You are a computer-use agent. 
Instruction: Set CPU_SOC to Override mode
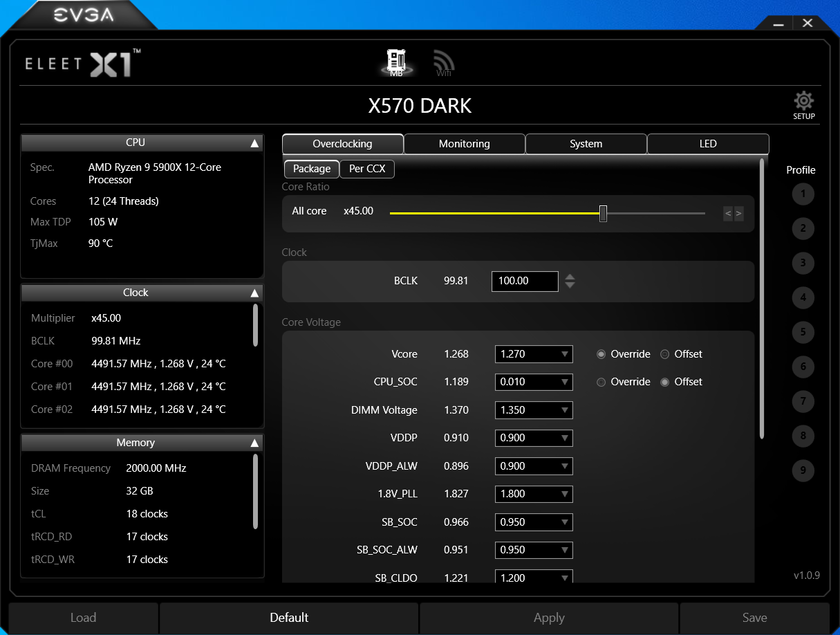[623, 382]
